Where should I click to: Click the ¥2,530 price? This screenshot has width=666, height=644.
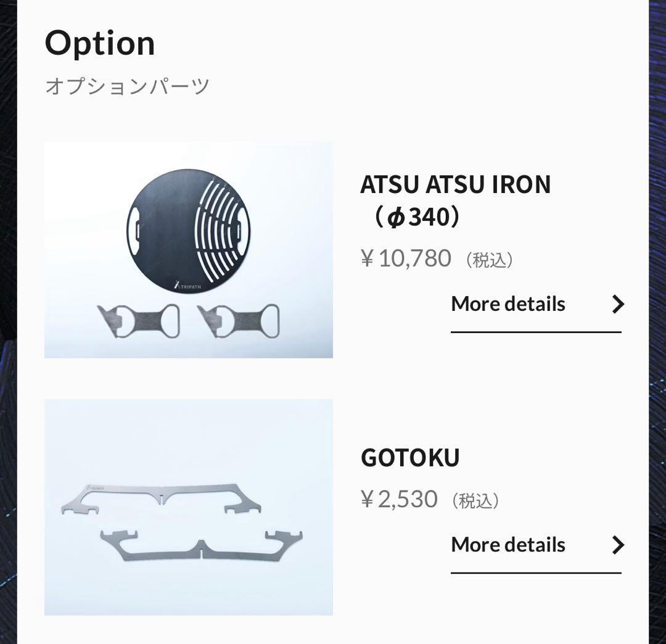(400, 499)
